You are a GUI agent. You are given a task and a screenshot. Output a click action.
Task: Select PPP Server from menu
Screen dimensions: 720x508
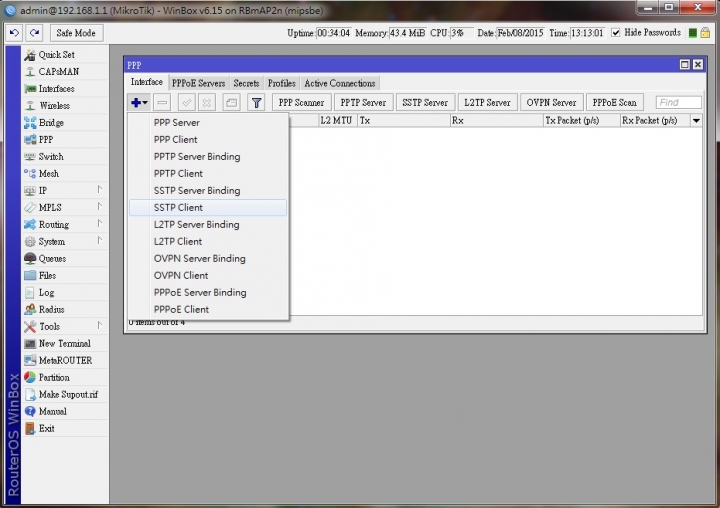tap(208, 123)
